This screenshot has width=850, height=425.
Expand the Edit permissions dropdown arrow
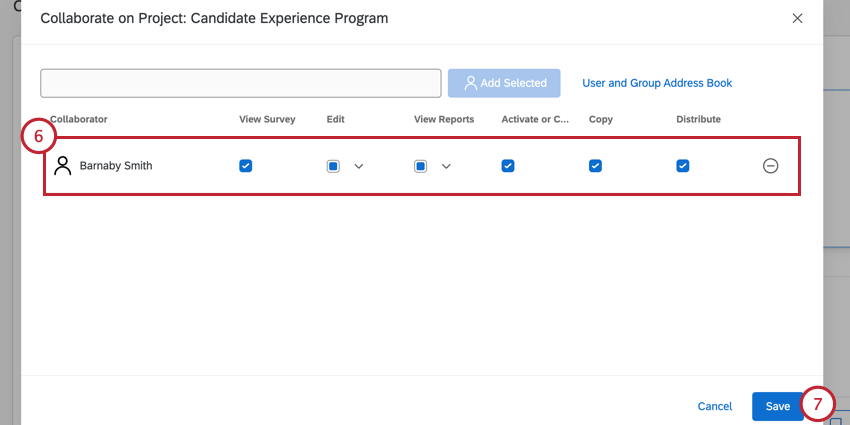(358, 166)
